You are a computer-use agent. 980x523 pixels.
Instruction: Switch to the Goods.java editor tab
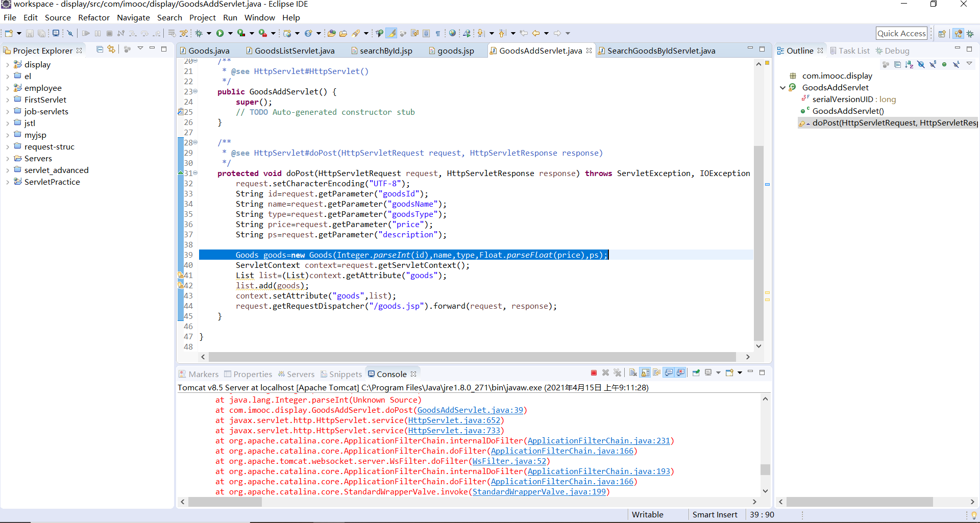click(x=205, y=51)
